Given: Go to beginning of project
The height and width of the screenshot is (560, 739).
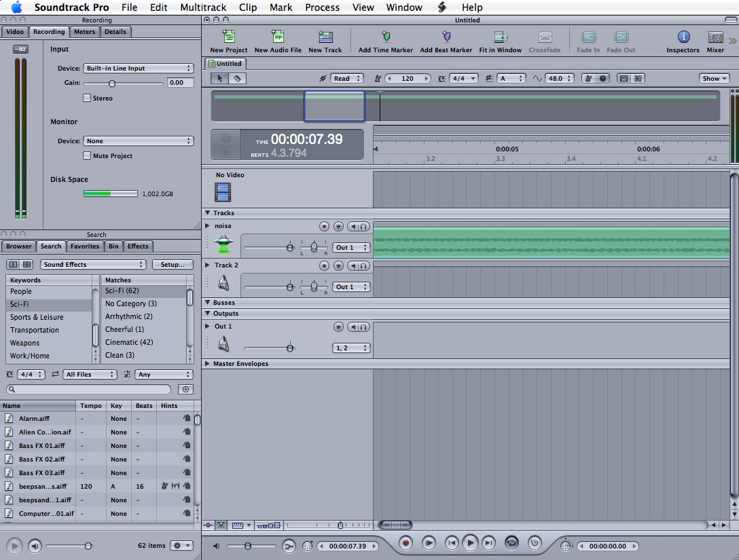Looking at the screenshot, I should tap(452, 543).
